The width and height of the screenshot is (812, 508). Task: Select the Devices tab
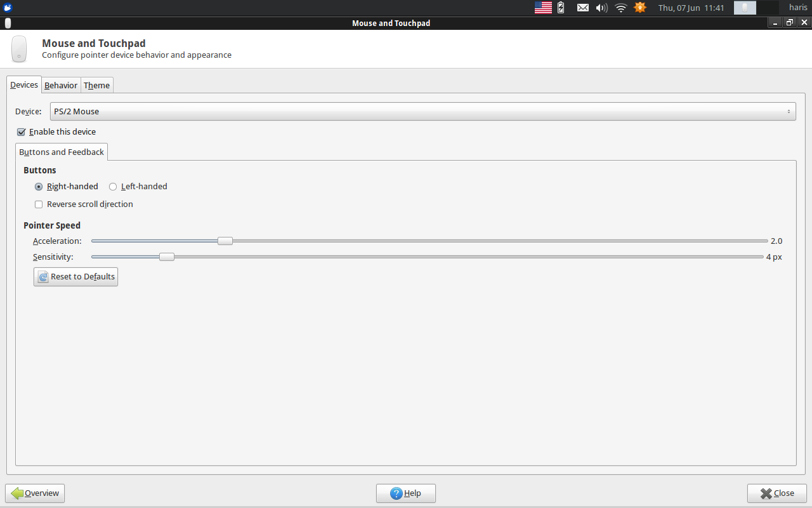[24, 85]
